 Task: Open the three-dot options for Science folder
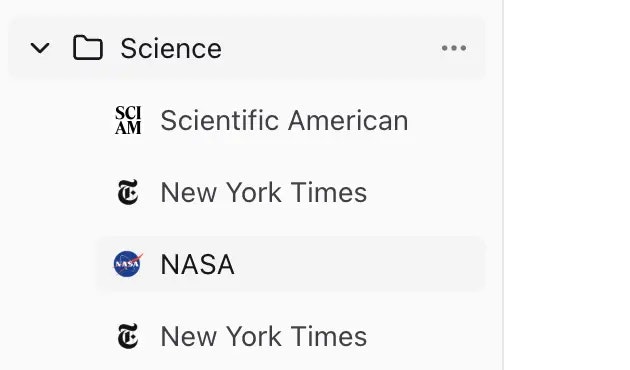[x=454, y=48]
